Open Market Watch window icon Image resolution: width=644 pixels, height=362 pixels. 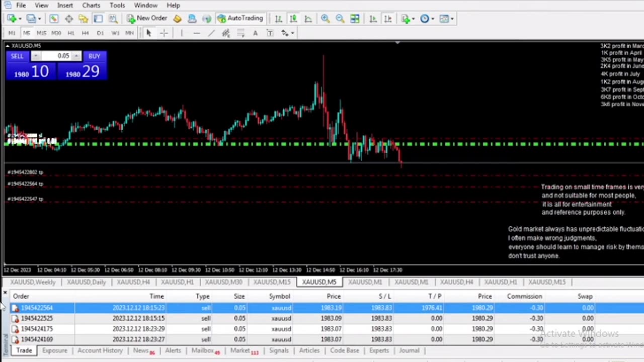[x=54, y=19]
